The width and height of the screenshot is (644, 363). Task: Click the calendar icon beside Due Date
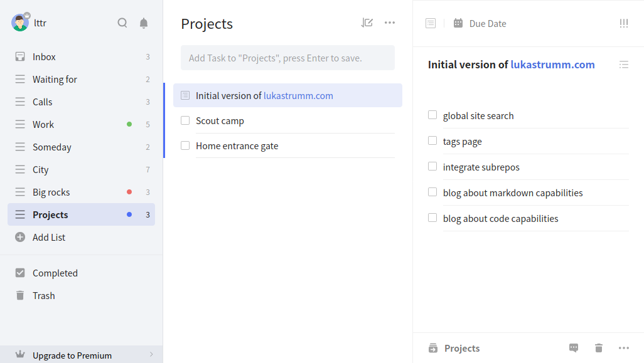coord(458,23)
